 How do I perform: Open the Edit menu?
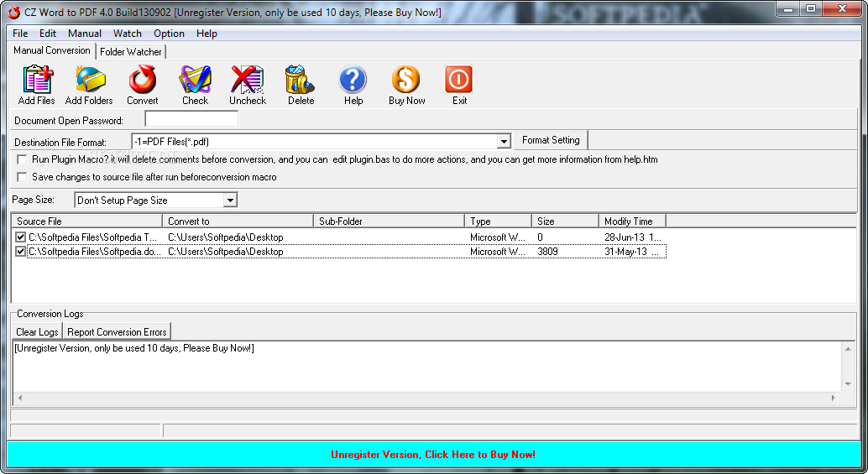(48, 34)
